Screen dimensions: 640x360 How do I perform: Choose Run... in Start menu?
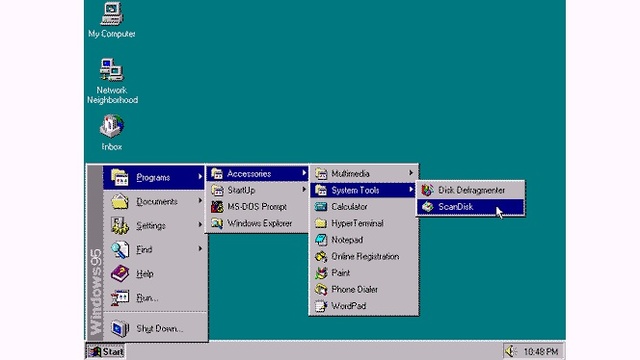coord(155,298)
